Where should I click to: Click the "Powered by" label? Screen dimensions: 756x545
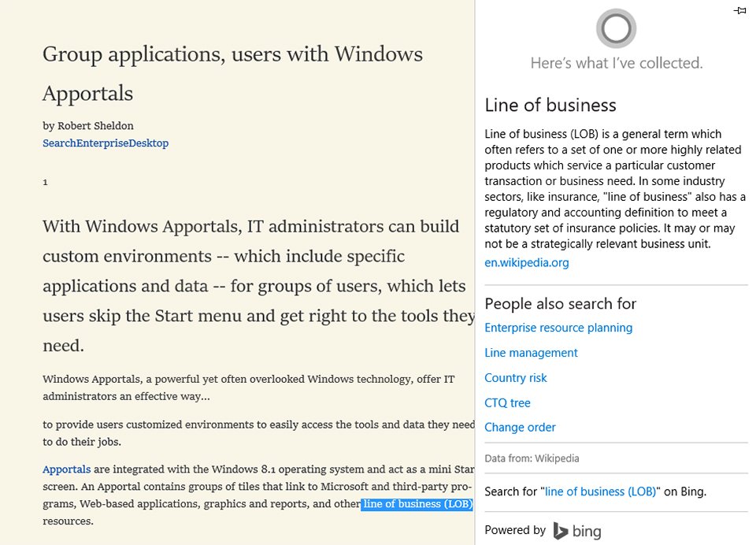[515, 530]
